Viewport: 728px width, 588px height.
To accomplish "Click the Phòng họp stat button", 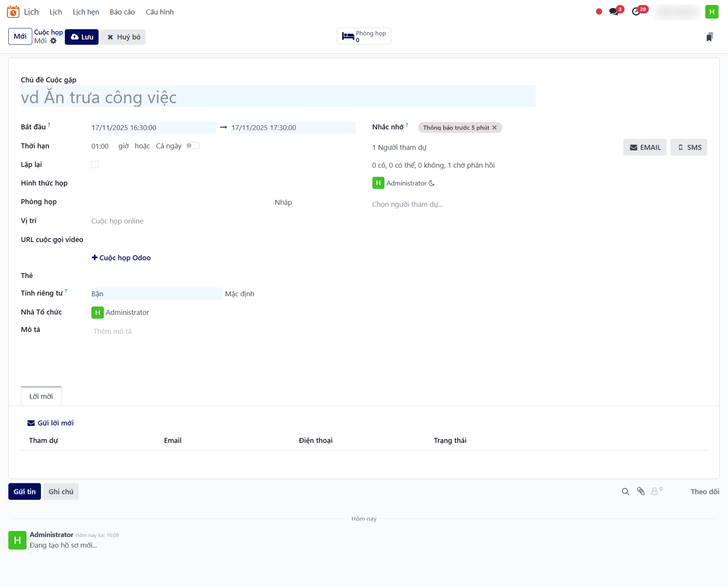I will click(364, 36).
